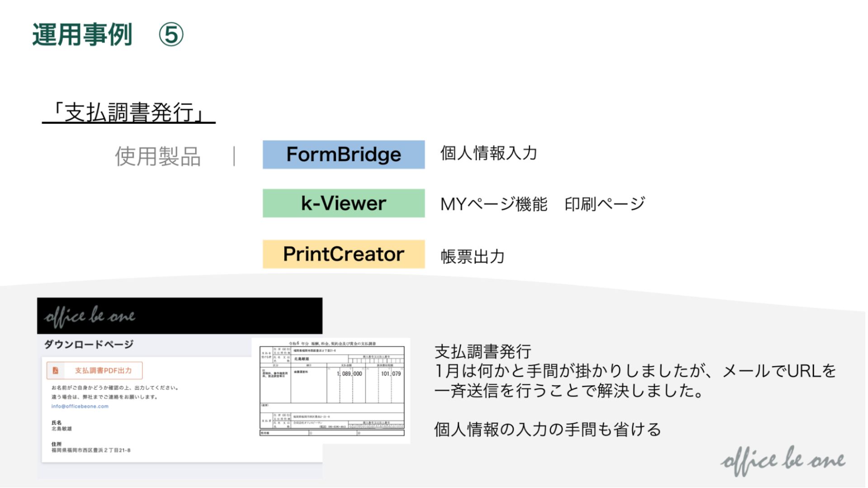The width and height of the screenshot is (868, 488).
Task: Click the MYページ機能 text
Action: pos(494,204)
